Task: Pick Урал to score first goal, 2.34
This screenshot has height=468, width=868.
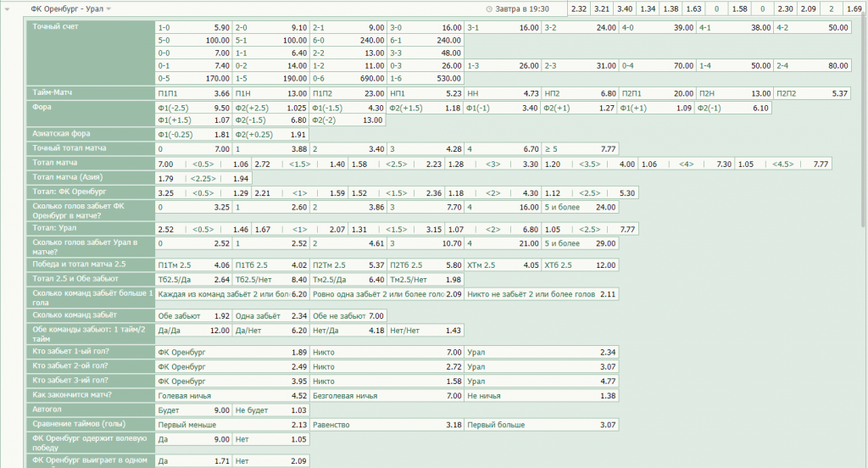Action: (x=541, y=352)
